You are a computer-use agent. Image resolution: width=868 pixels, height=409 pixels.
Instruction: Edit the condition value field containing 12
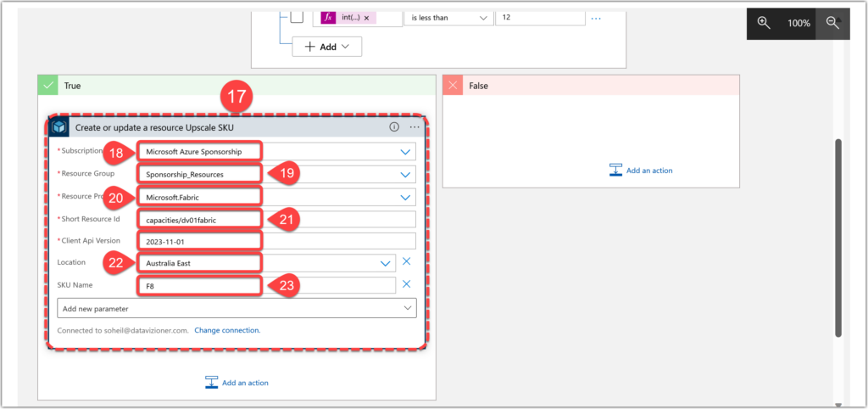click(540, 18)
